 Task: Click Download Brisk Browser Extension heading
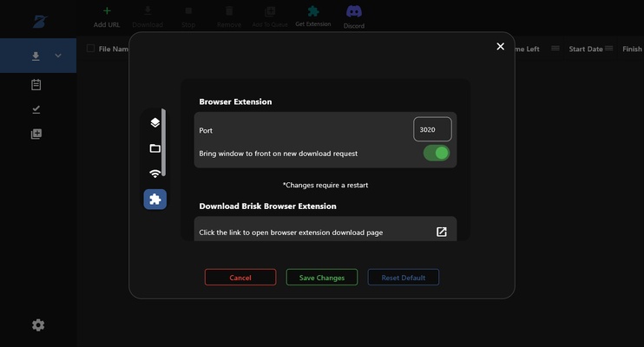[268, 206]
